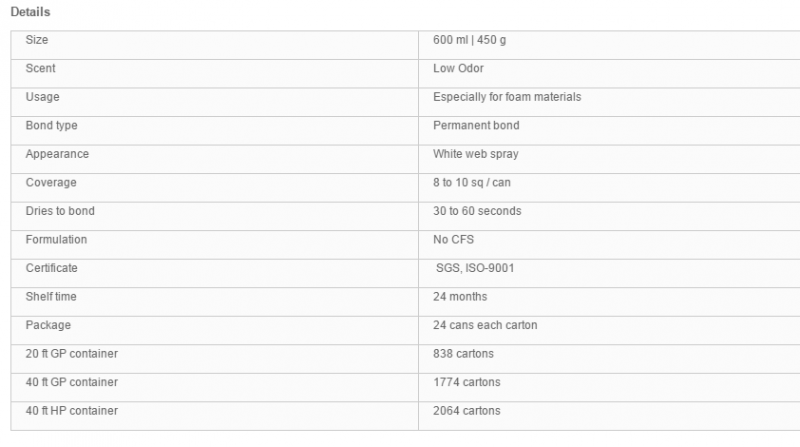Click the SGS, ISO-9001 certificate value

(475, 268)
